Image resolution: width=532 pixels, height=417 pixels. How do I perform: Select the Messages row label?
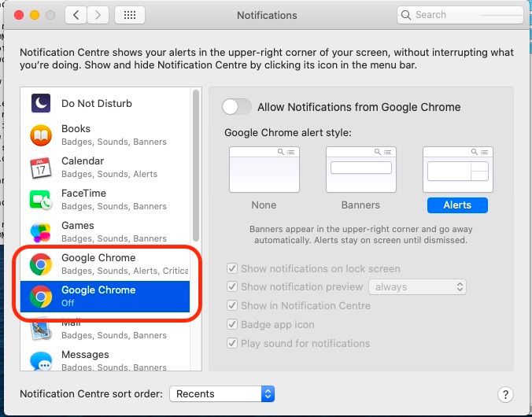pos(85,355)
